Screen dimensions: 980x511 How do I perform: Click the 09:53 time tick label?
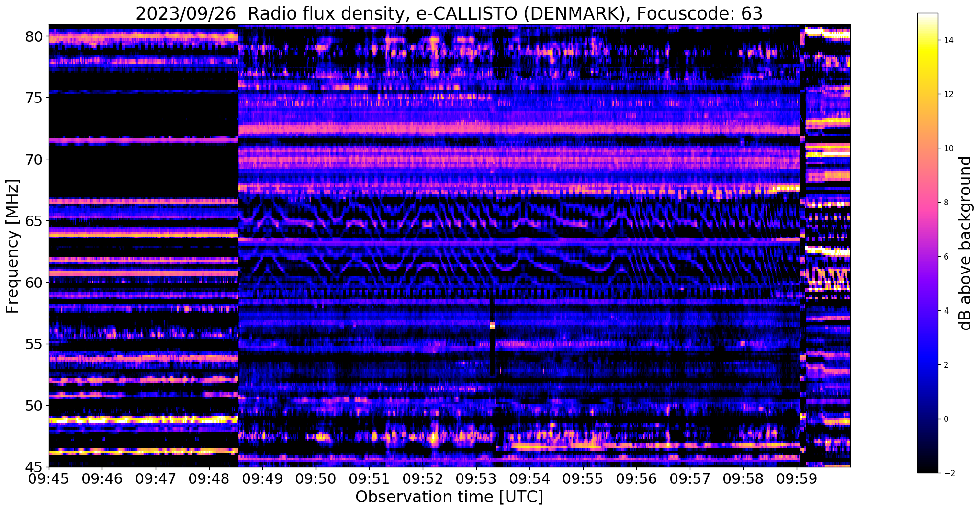coord(476,478)
